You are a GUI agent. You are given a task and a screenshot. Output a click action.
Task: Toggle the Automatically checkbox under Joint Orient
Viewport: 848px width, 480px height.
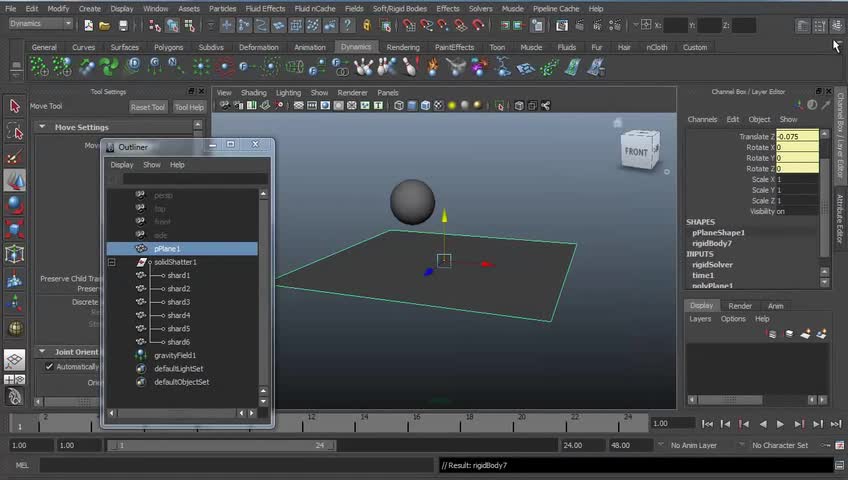49,366
